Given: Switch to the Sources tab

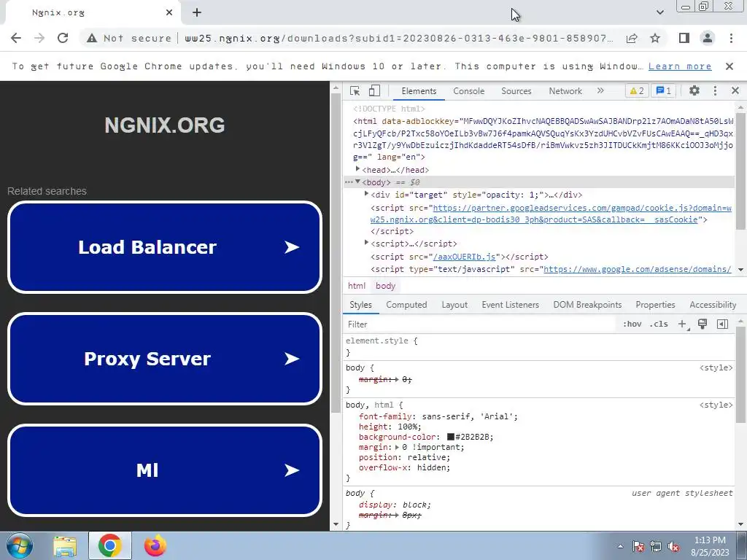Looking at the screenshot, I should tap(516, 91).
